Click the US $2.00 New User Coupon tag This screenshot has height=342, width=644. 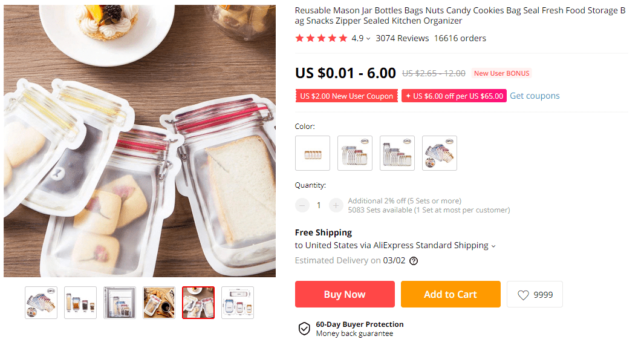coord(346,96)
